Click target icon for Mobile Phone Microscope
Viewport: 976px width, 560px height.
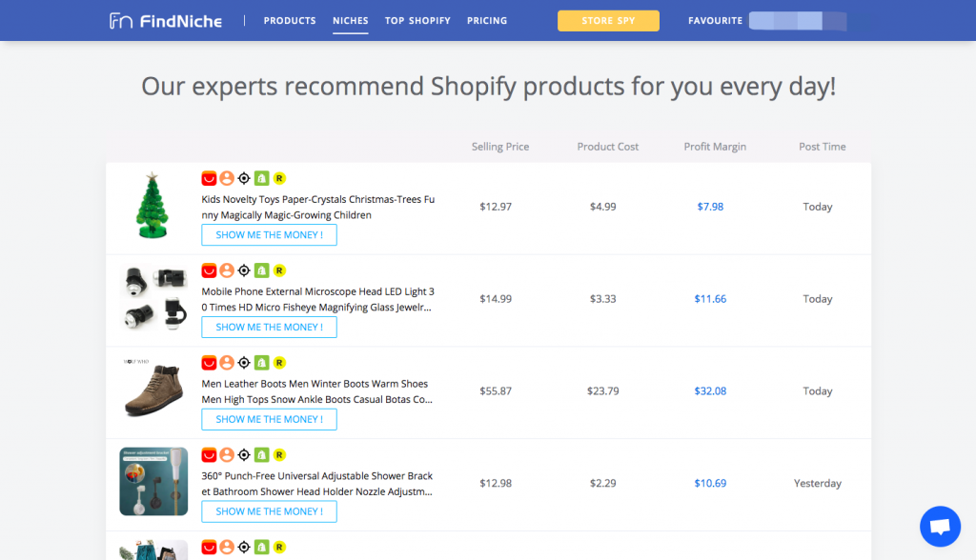pos(244,270)
